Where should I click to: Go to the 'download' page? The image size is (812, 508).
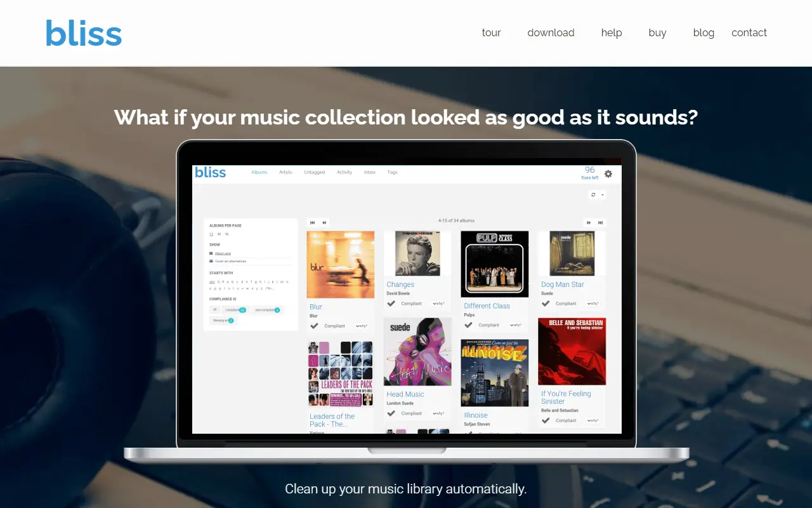pyautogui.click(x=551, y=33)
